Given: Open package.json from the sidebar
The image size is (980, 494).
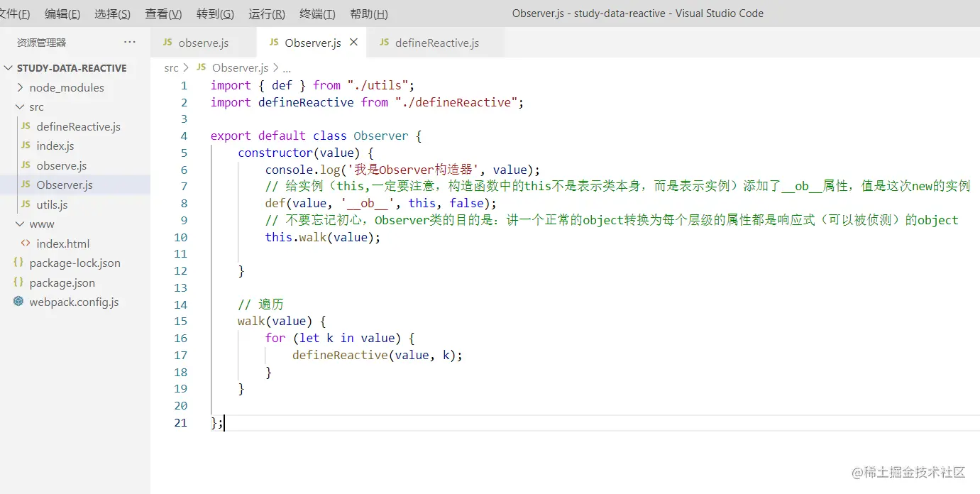Looking at the screenshot, I should click(x=62, y=282).
